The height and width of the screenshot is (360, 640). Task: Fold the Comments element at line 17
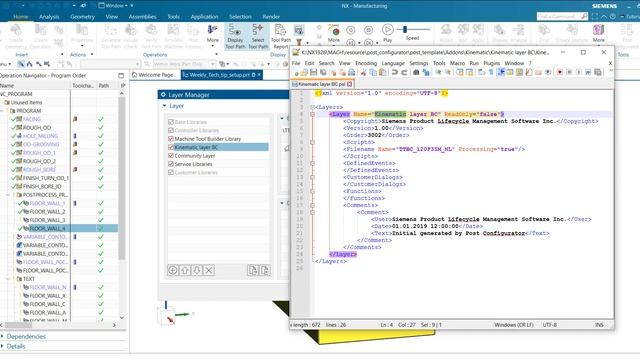(312, 205)
